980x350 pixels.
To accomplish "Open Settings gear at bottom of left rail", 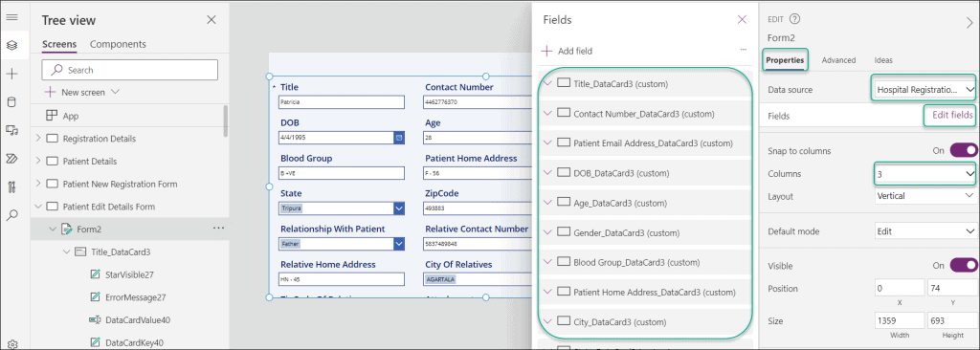I will tap(11, 343).
